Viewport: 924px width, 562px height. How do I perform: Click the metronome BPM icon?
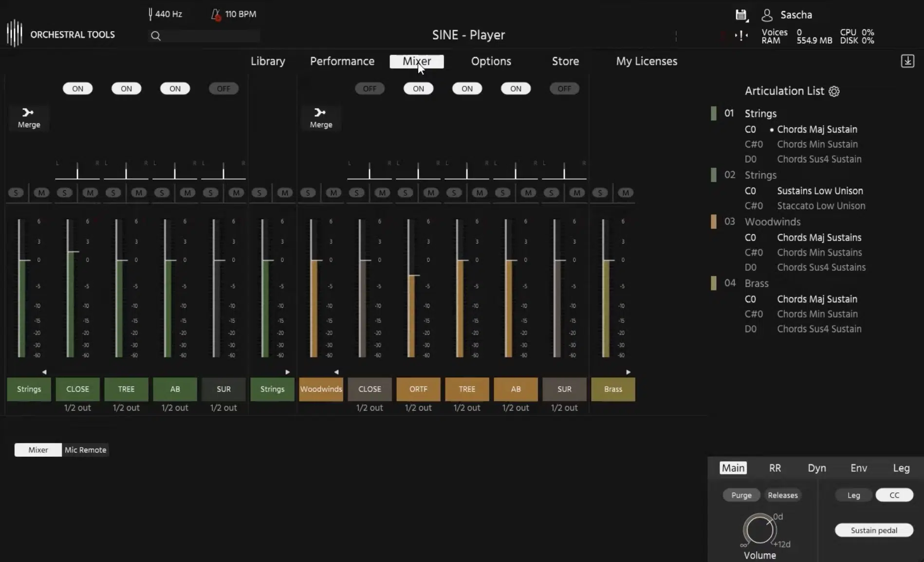click(x=216, y=15)
